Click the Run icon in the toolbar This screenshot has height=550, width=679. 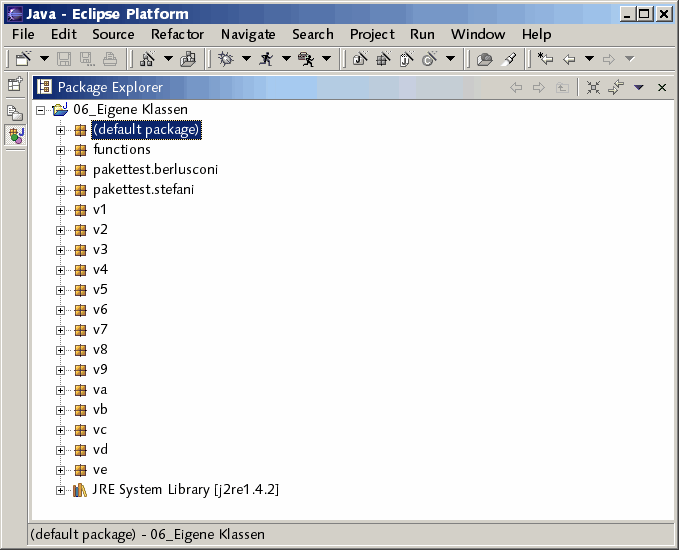[x=266, y=59]
